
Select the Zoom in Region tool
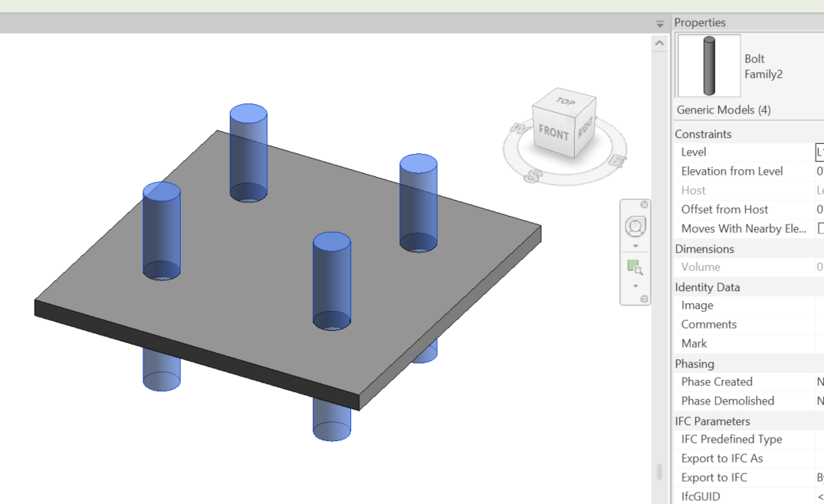pos(635,267)
